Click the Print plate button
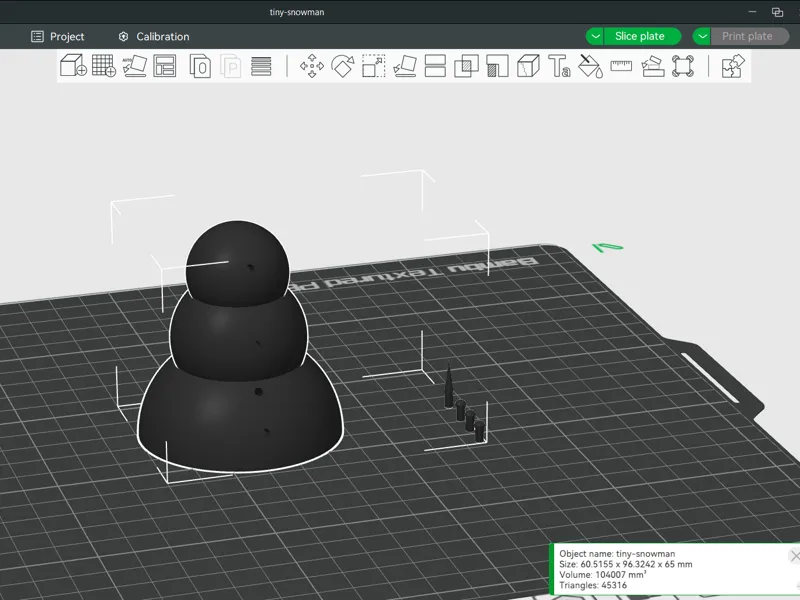800x600 pixels. click(749, 36)
